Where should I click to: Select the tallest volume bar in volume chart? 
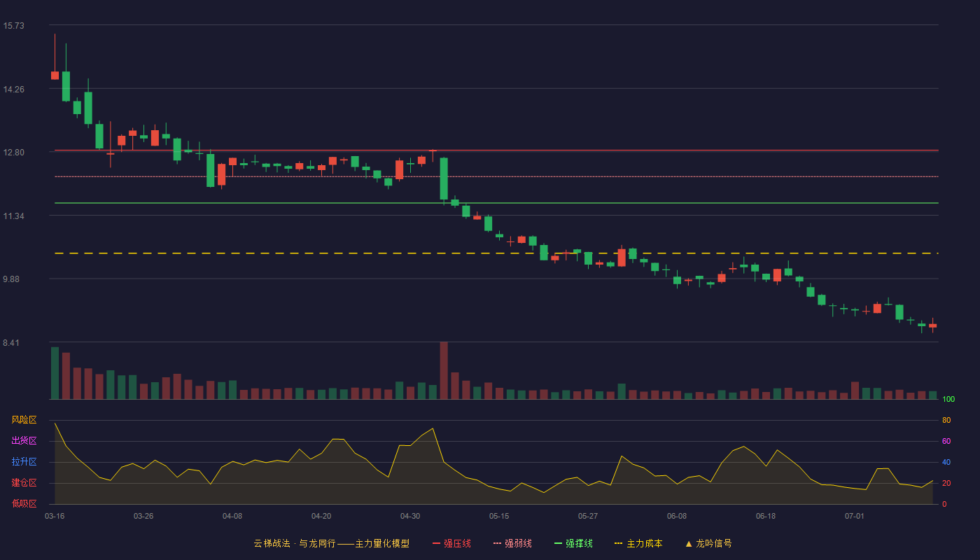point(444,370)
